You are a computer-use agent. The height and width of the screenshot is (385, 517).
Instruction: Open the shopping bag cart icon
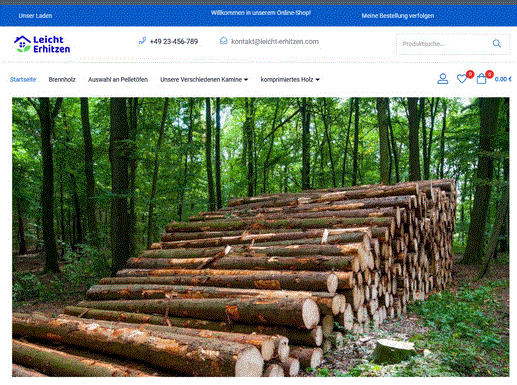[x=481, y=79]
